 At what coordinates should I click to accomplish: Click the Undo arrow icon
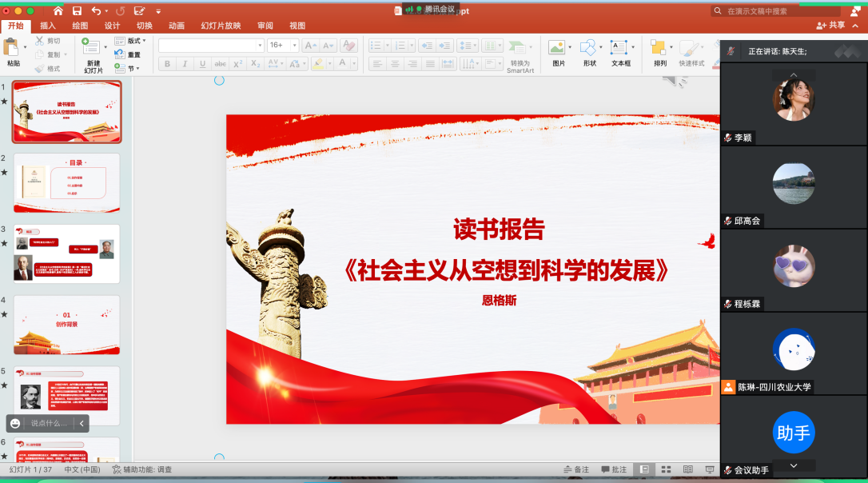(97, 11)
